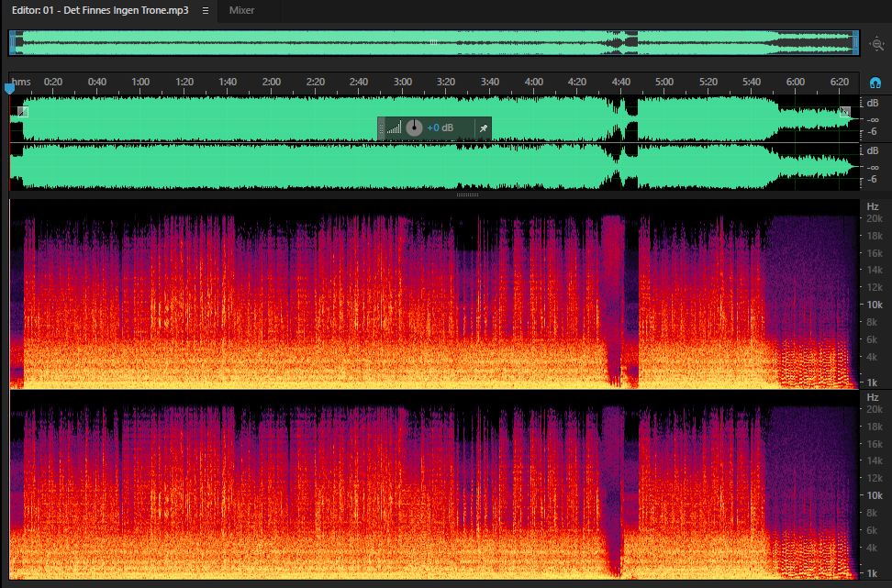892x588 pixels.
Task: Click the blue playhead marker on the time ruler
Action: pos(9,89)
